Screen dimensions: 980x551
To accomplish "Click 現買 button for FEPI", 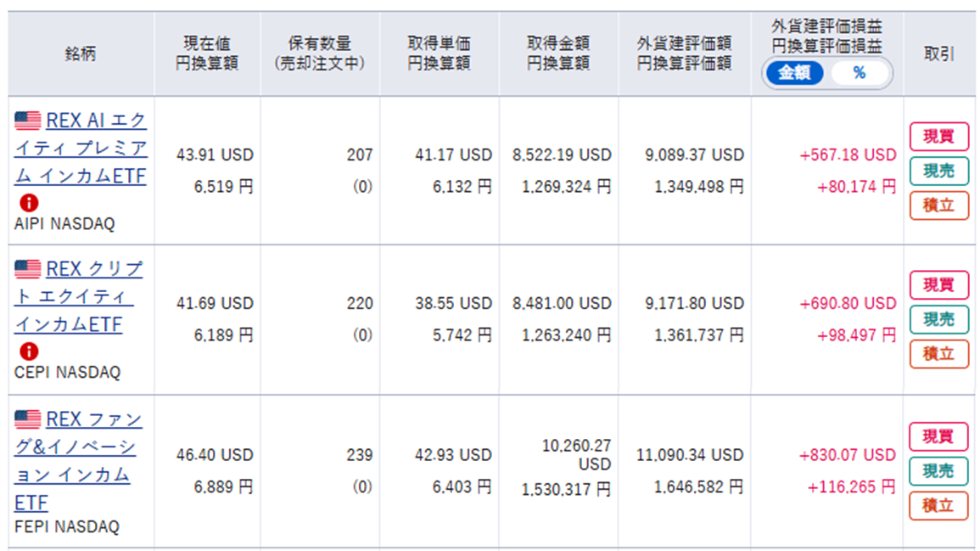I will click(x=938, y=436).
